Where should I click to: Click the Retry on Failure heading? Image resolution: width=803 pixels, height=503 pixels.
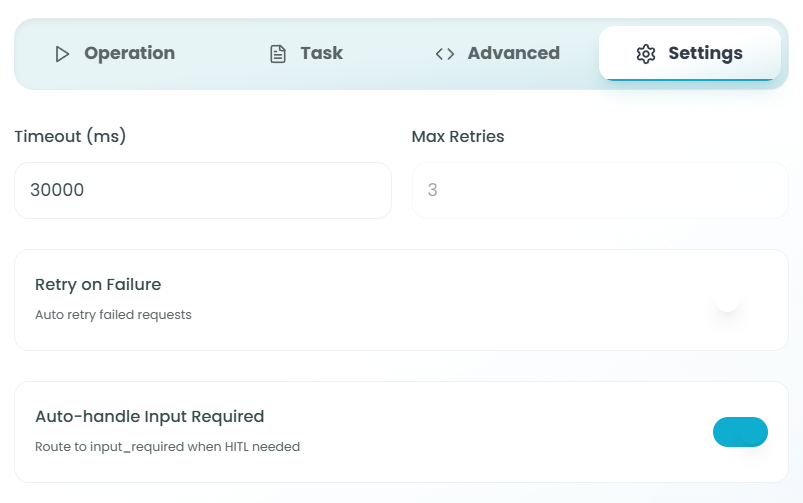coord(98,284)
